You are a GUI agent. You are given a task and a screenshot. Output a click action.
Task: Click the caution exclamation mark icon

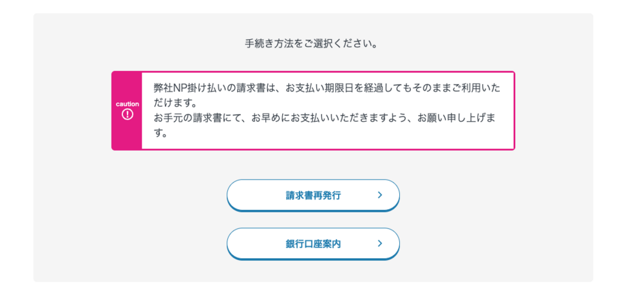click(128, 115)
